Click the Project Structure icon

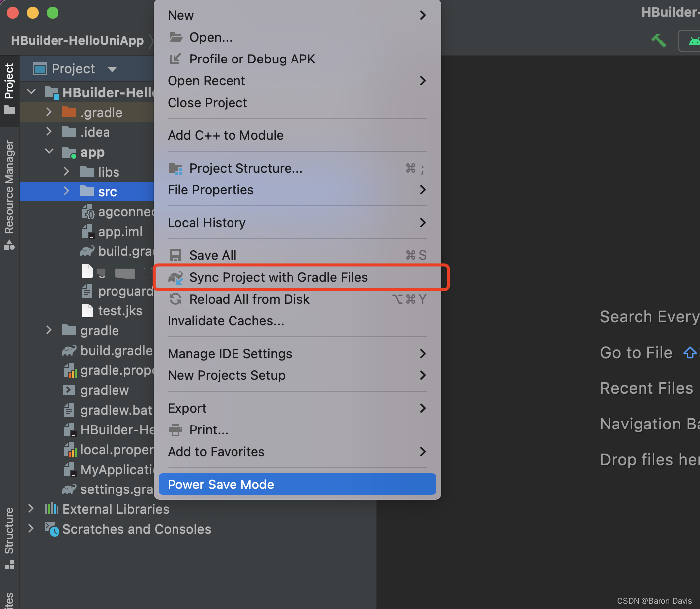coord(175,169)
